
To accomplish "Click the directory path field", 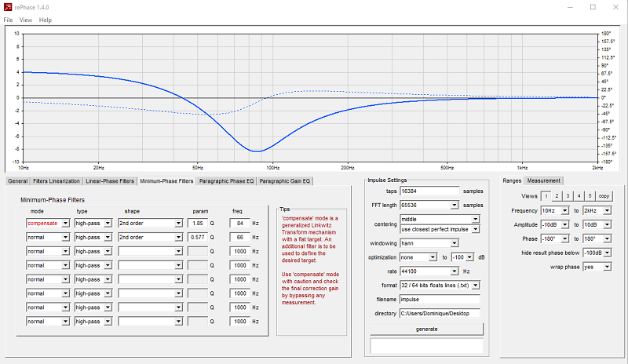I will tap(440, 313).
